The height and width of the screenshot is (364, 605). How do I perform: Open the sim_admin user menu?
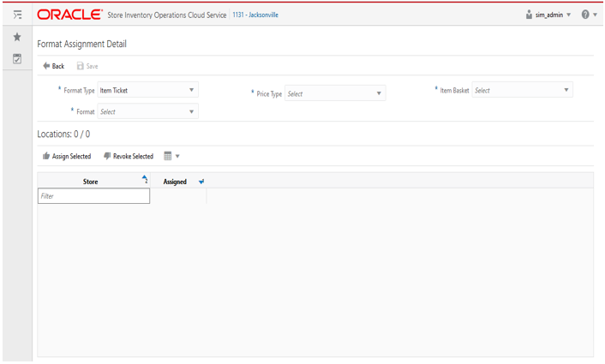[x=548, y=15]
